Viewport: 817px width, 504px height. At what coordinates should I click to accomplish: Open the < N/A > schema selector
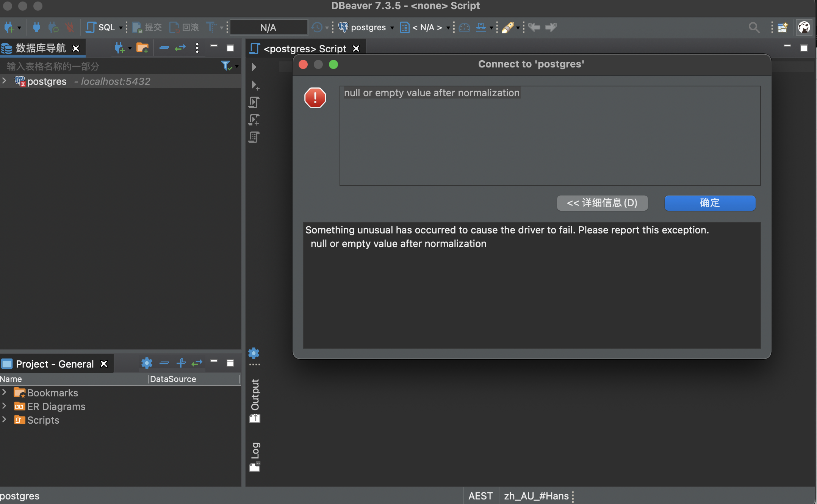[425, 27]
